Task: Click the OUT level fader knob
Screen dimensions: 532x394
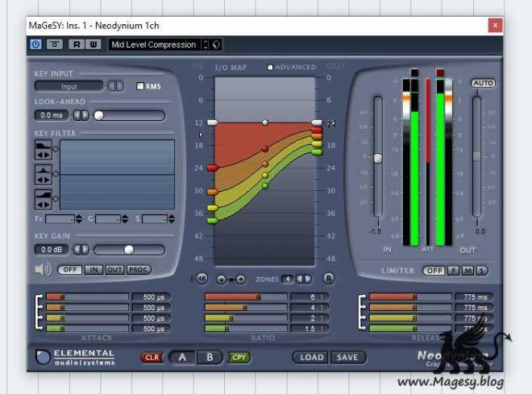Action: pyautogui.click(x=476, y=156)
